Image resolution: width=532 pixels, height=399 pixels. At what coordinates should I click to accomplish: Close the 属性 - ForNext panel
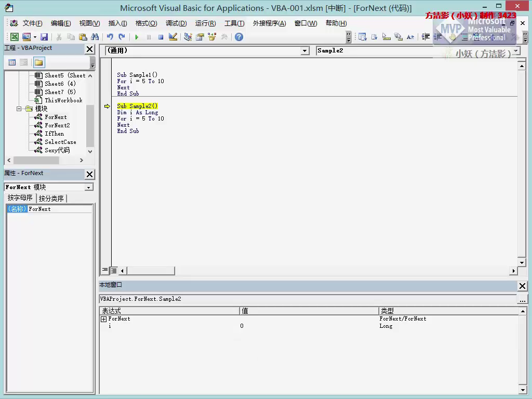pos(89,175)
